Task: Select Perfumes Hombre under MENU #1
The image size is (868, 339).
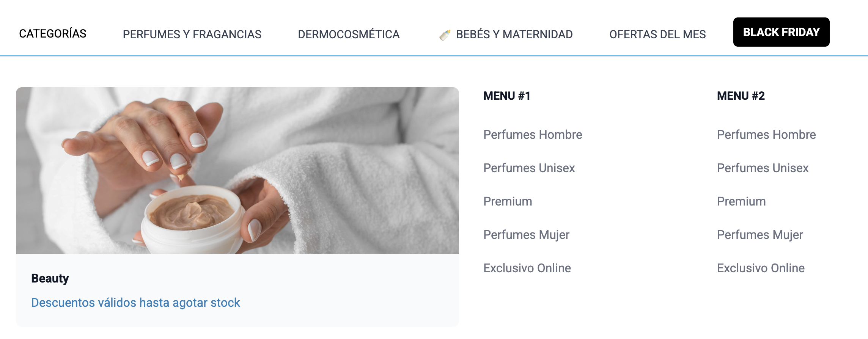Action: point(533,135)
